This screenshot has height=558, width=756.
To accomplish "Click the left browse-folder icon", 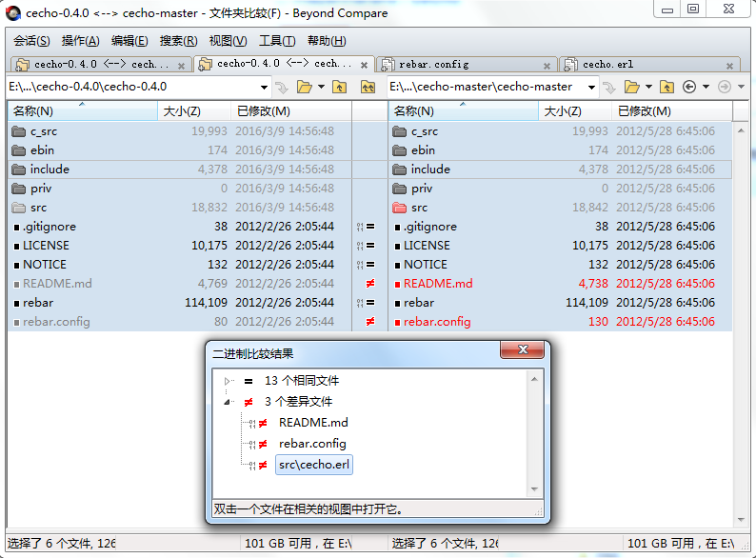I will [305, 88].
